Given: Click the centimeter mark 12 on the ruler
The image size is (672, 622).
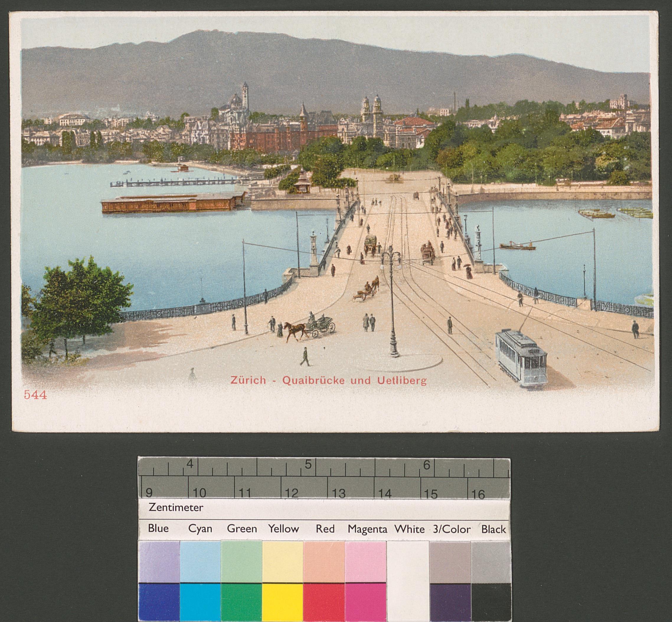Looking at the screenshot, I should (291, 494).
